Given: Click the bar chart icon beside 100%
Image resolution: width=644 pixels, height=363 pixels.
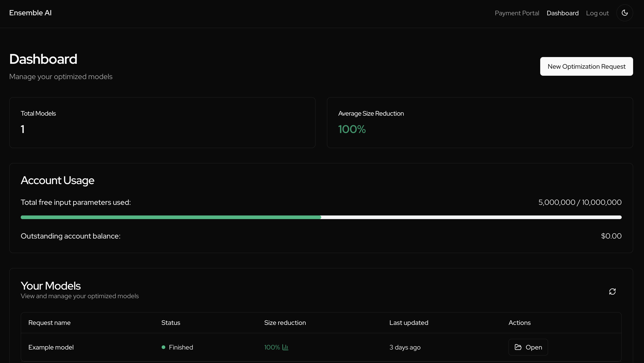Looking at the screenshot, I should (x=285, y=347).
